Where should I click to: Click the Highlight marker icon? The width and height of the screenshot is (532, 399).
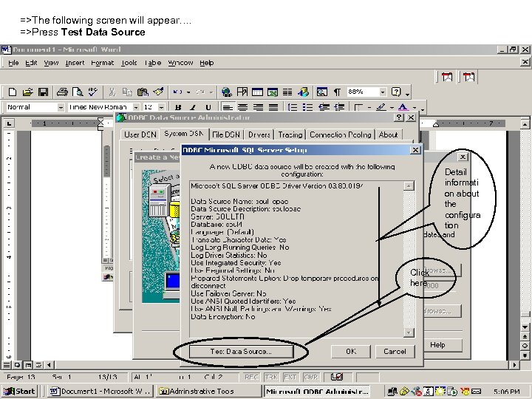click(381, 108)
